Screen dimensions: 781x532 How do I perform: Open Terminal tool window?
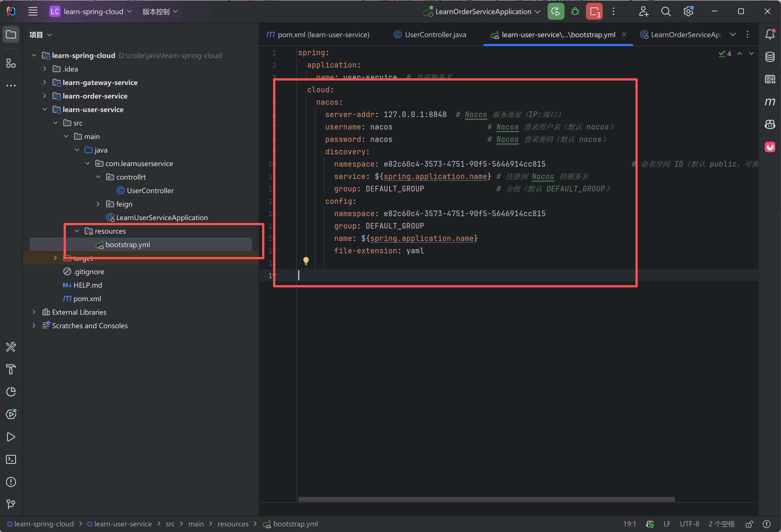pos(11,459)
